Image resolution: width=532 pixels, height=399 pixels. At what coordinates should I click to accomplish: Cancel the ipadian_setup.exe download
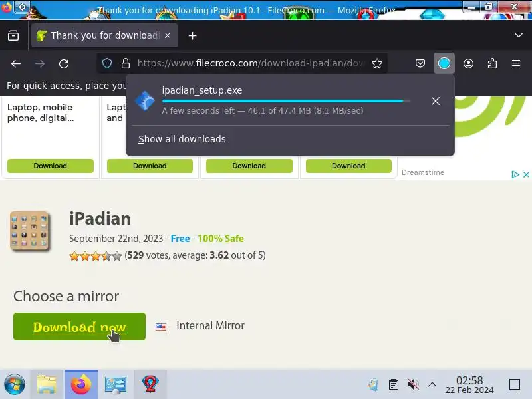tap(436, 101)
